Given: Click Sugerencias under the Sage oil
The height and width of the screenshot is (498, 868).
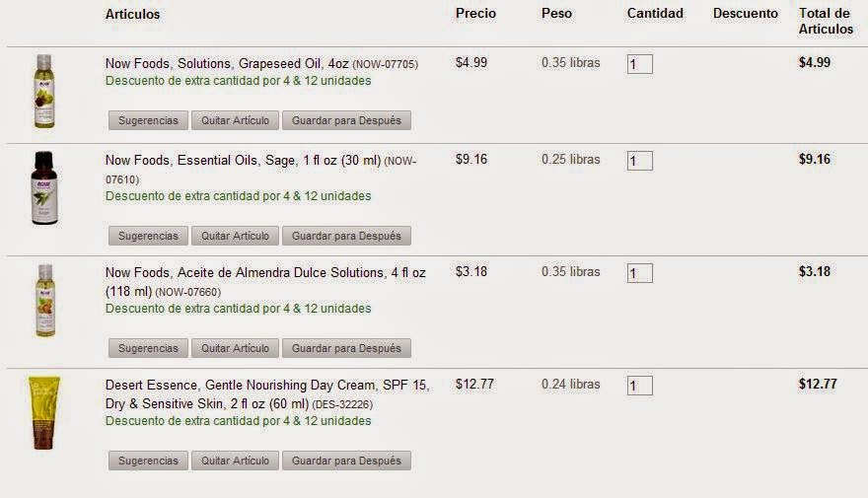Looking at the screenshot, I should tap(148, 236).
